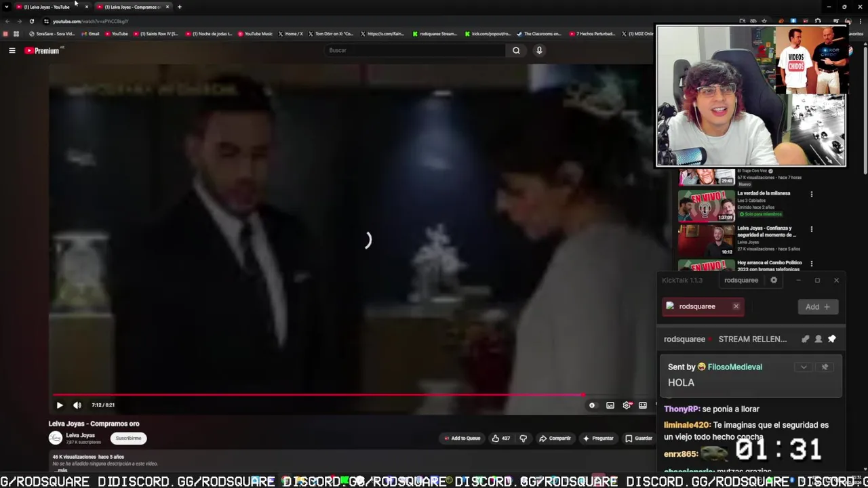Start voice search with the microphone icon

[539, 50]
